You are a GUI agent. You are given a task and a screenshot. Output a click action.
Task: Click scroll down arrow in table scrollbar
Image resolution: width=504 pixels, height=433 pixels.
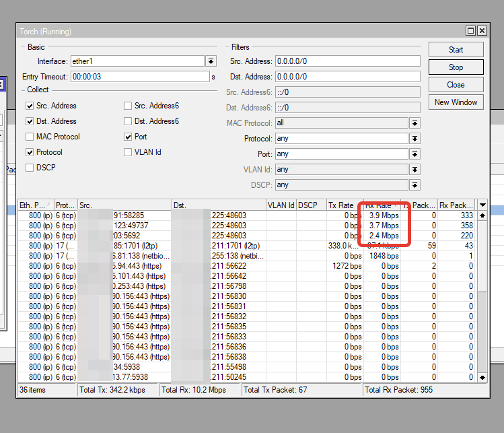point(482,378)
